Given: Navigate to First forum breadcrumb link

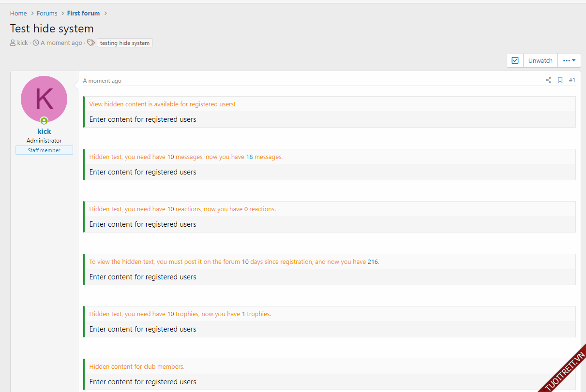Looking at the screenshot, I should coord(83,14).
